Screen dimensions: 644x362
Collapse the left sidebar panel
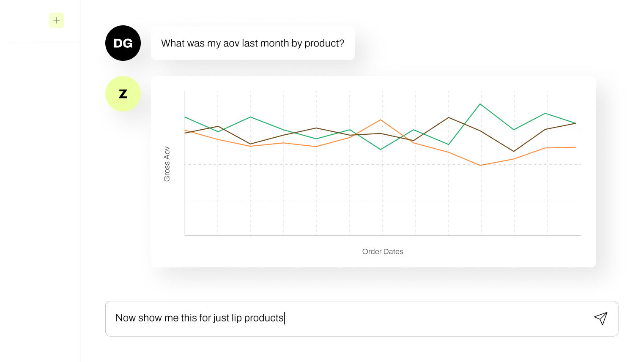pyautogui.click(x=40, y=181)
